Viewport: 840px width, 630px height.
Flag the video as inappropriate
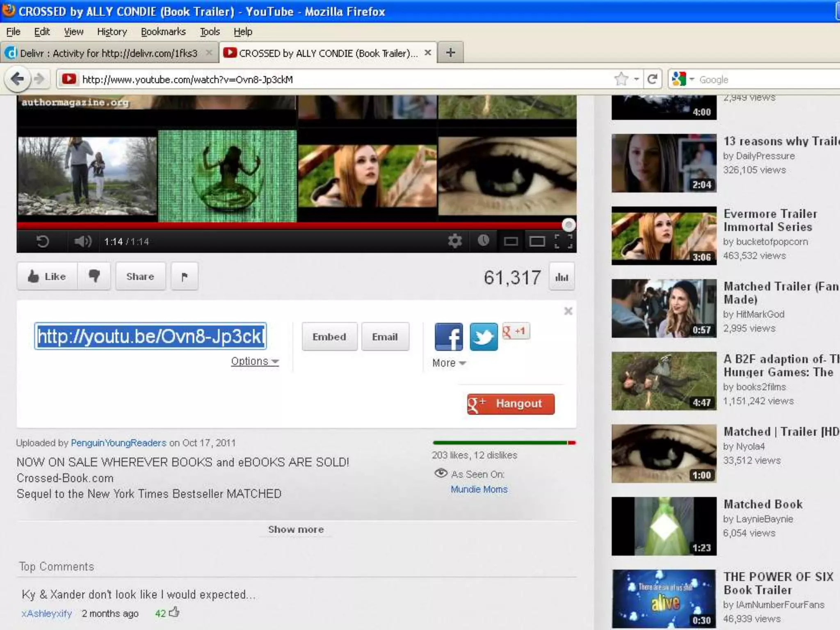point(184,276)
